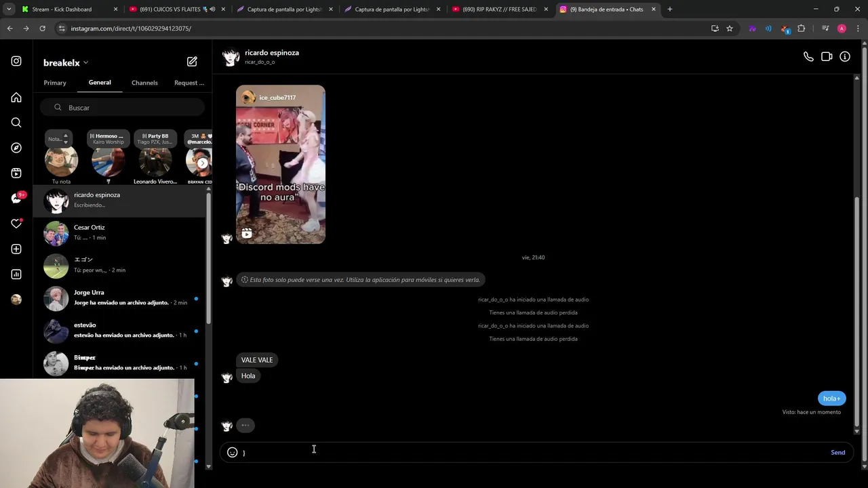This screenshot has height=488, width=868.
Task: Reload the Instagram page
Action: 42,28
